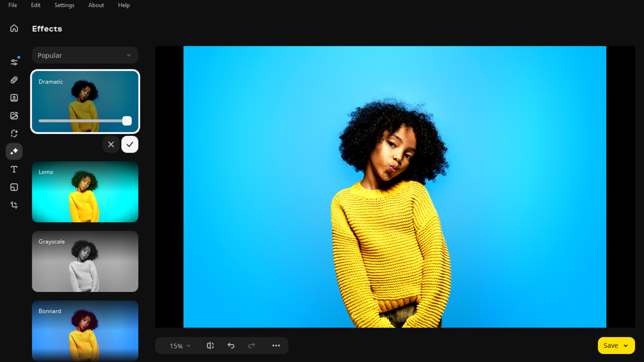The width and height of the screenshot is (644, 362).
Task: Redo the last edit
Action: point(252,346)
